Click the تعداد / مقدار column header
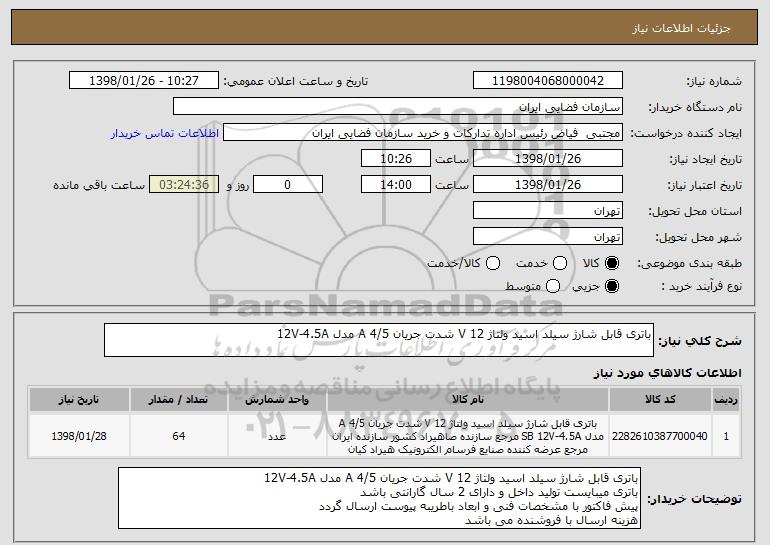This screenshot has width=770, height=545. click(179, 400)
